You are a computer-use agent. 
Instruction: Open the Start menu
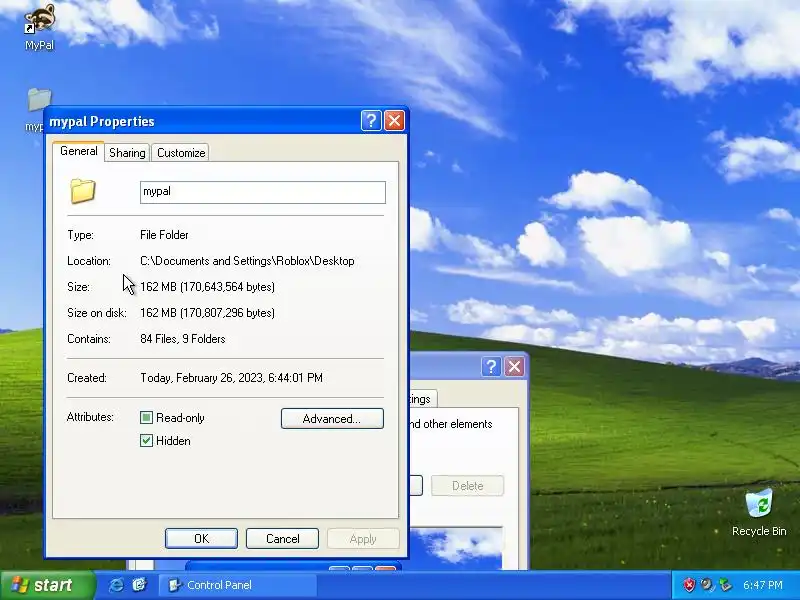coord(47,585)
